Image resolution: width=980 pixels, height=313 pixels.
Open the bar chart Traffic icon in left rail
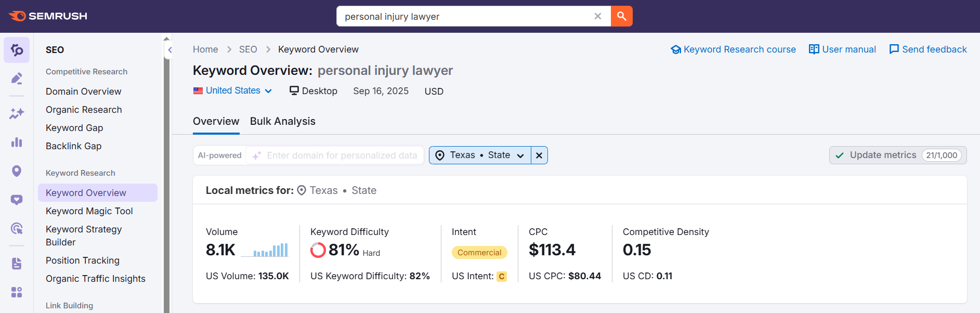17,142
